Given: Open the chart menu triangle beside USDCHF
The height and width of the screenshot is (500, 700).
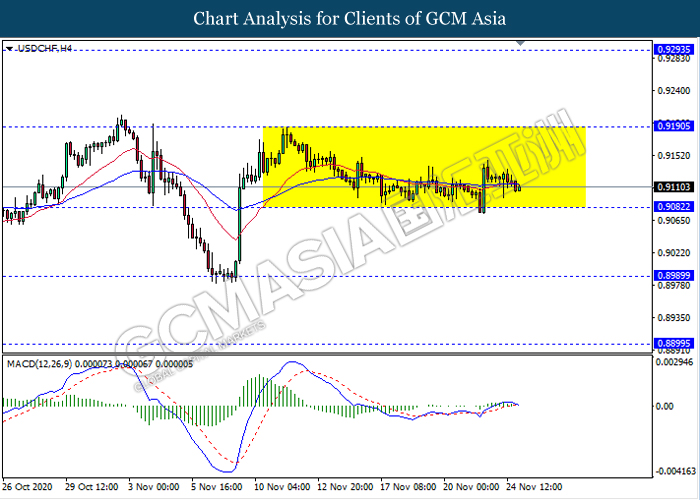Looking at the screenshot, I should (9, 48).
